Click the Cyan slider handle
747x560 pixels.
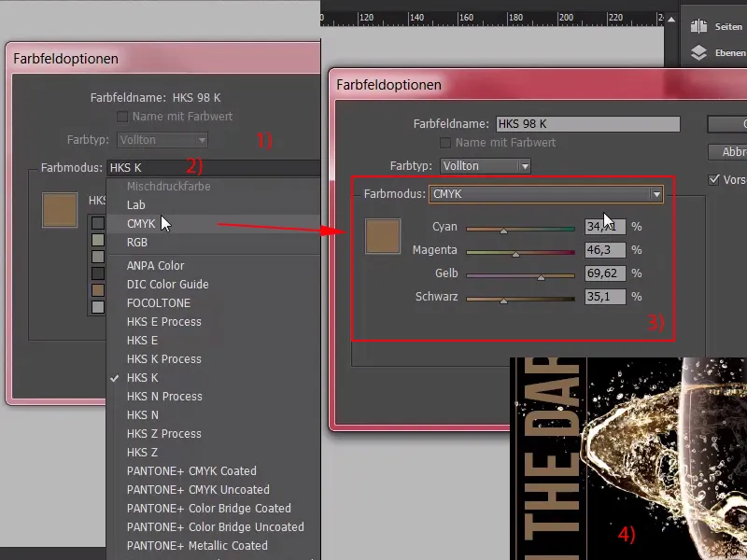pos(503,231)
